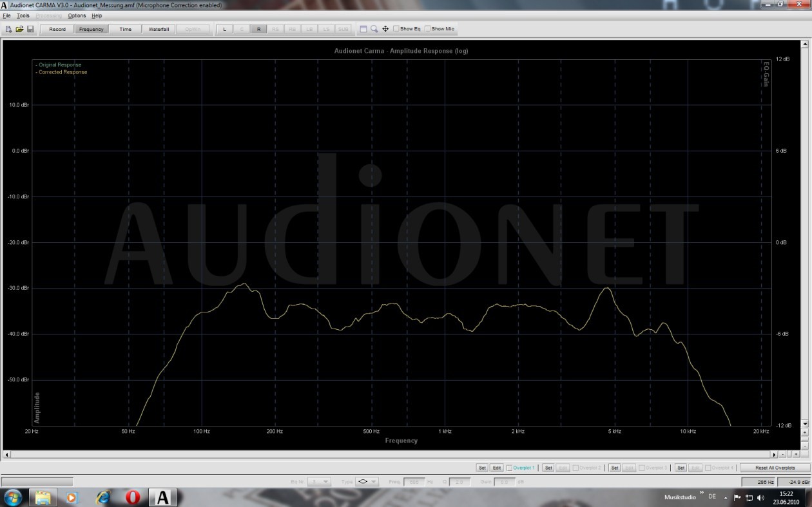Open the Type filter shape dropdown
The height and width of the screenshot is (507, 812).
click(367, 482)
